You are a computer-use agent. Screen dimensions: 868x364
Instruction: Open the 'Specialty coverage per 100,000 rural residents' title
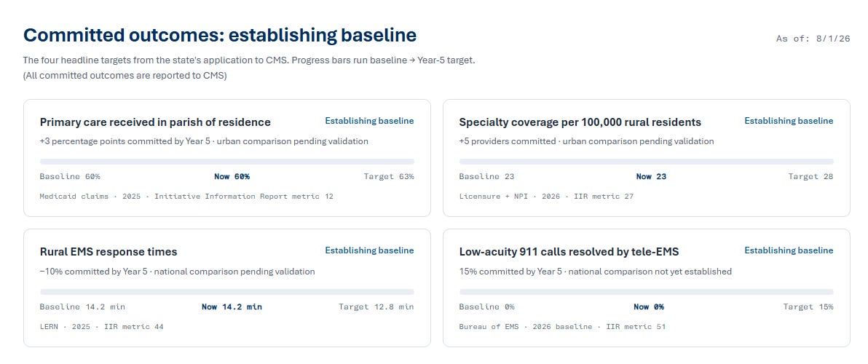pos(580,122)
